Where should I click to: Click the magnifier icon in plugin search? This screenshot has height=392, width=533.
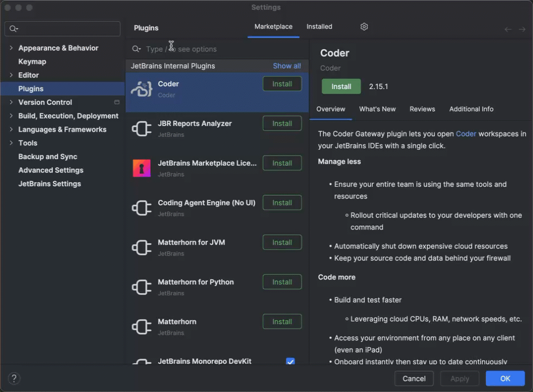coord(136,49)
